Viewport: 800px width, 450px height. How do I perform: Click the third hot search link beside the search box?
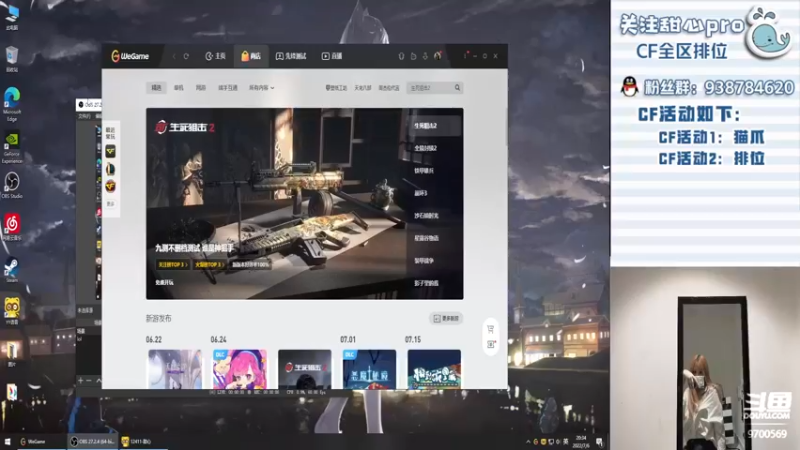pyautogui.click(x=389, y=88)
